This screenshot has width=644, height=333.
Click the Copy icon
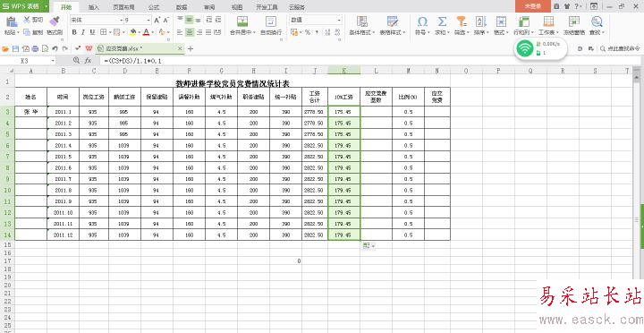click(27, 32)
